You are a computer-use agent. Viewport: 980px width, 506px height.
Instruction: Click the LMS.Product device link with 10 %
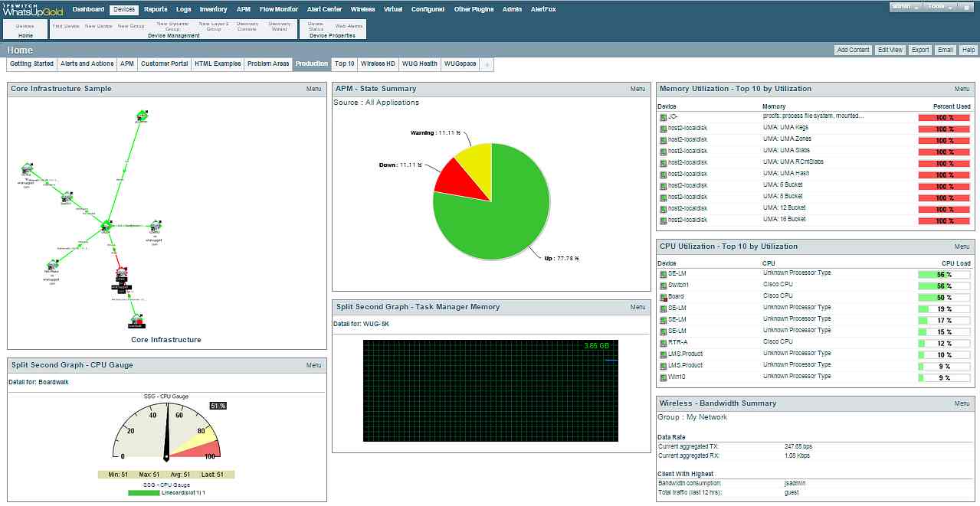pos(685,354)
